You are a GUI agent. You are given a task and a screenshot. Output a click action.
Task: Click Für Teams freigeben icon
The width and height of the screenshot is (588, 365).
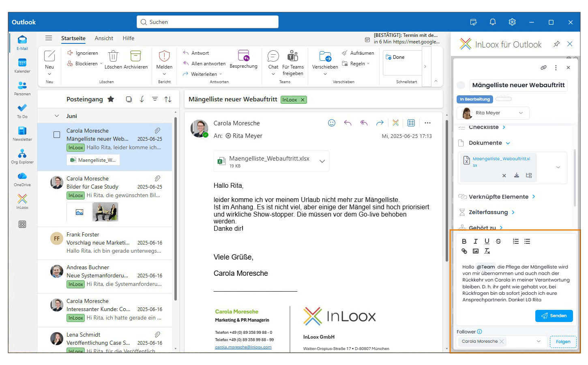pyautogui.click(x=293, y=56)
